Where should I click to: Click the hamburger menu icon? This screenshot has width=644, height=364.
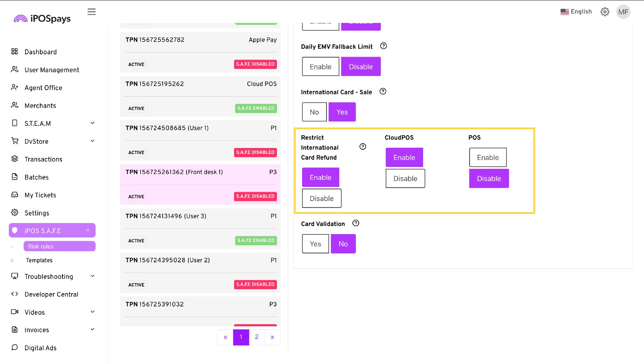point(91,12)
